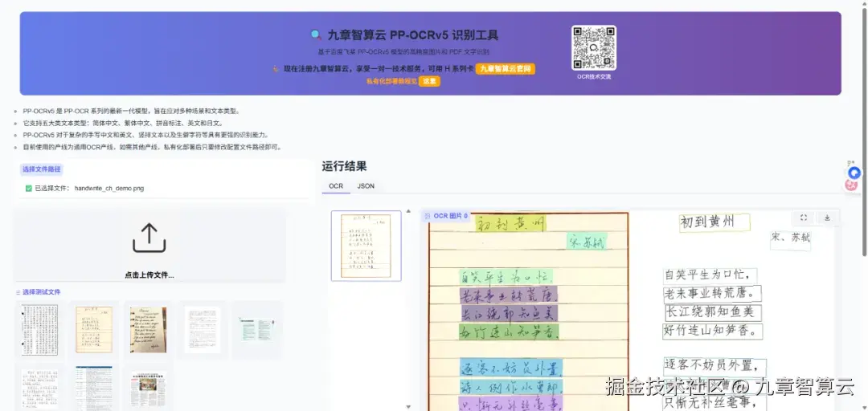This screenshot has height=411, width=868.
Task: Click the 选择测试文件 heading
Action: [42, 292]
